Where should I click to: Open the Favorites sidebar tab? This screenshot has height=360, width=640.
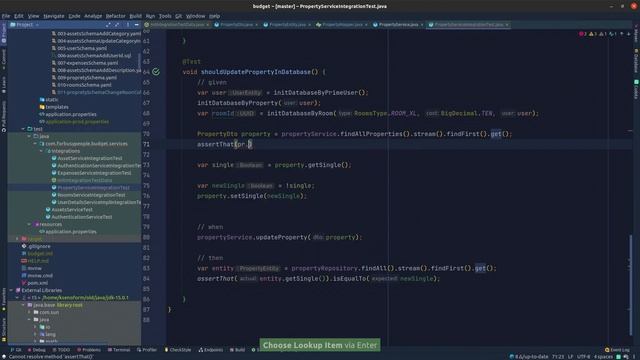(4, 300)
